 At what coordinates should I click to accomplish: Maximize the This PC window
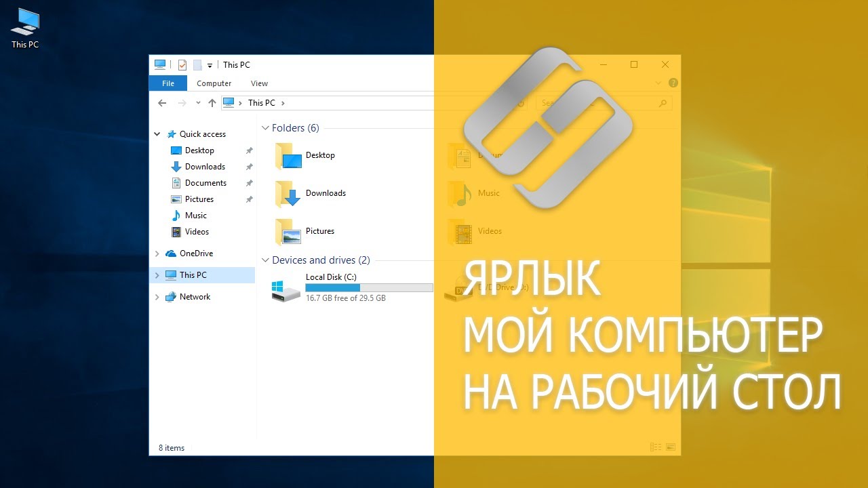point(634,64)
